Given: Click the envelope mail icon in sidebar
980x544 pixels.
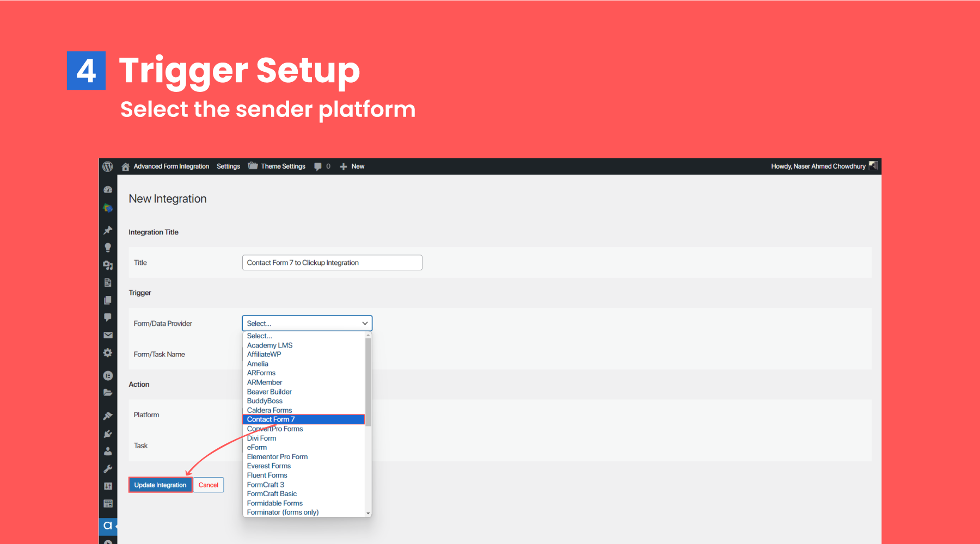Looking at the screenshot, I should pyautogui.click(x=108, y=335).
